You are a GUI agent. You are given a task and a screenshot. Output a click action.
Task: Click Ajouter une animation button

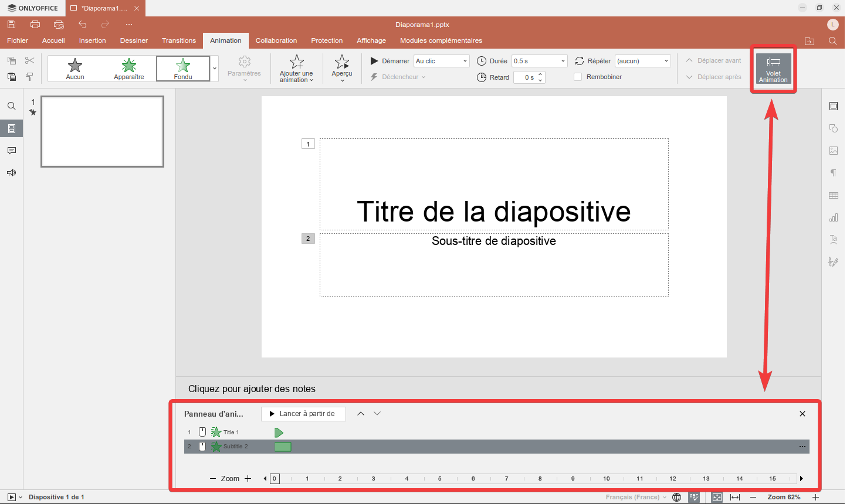click(x=296, y=69)
